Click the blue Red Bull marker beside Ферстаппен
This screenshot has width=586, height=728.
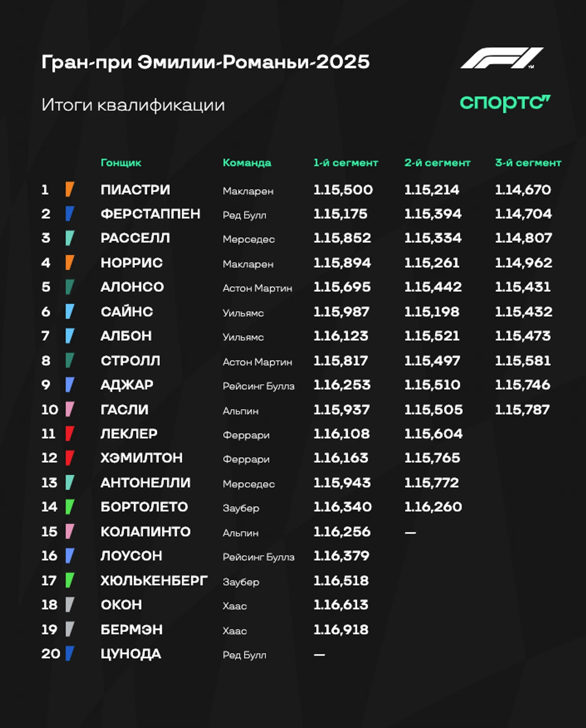70,214
